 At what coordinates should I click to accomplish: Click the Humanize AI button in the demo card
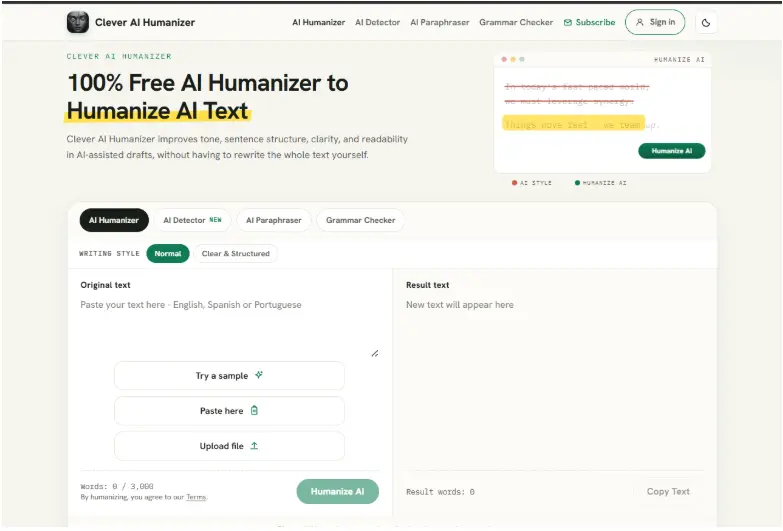[x=672, y=151]
